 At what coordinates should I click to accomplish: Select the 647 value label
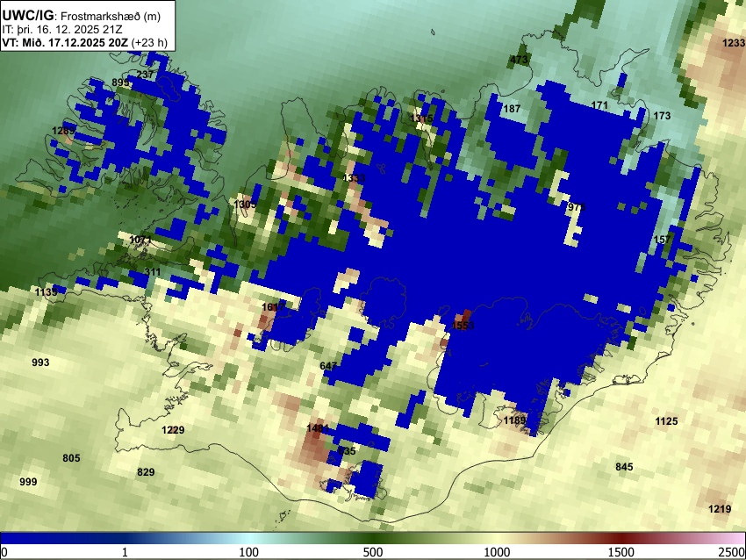pos(329,366)
